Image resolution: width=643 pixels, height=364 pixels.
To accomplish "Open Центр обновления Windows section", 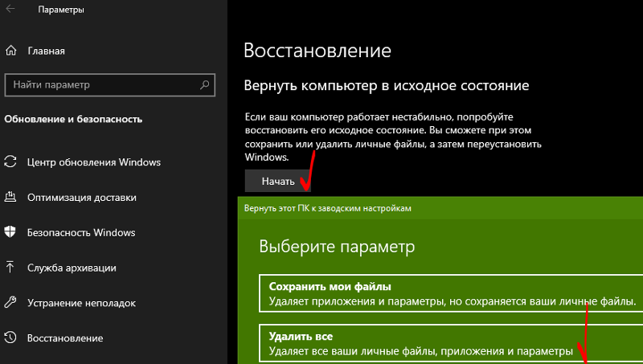I will pyautogui.click(x=93, y=162).
